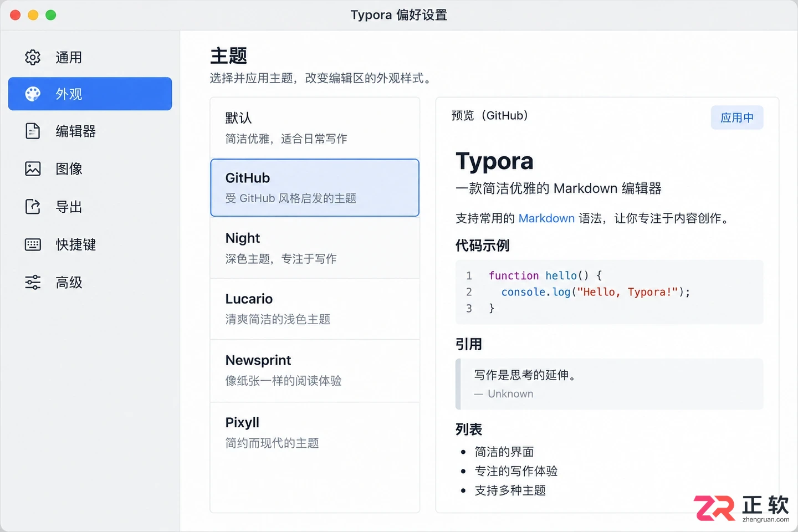Click the 快捷键 keyboard icon
The height and width of the screenshot is (532, 798).
click(33, 244)
